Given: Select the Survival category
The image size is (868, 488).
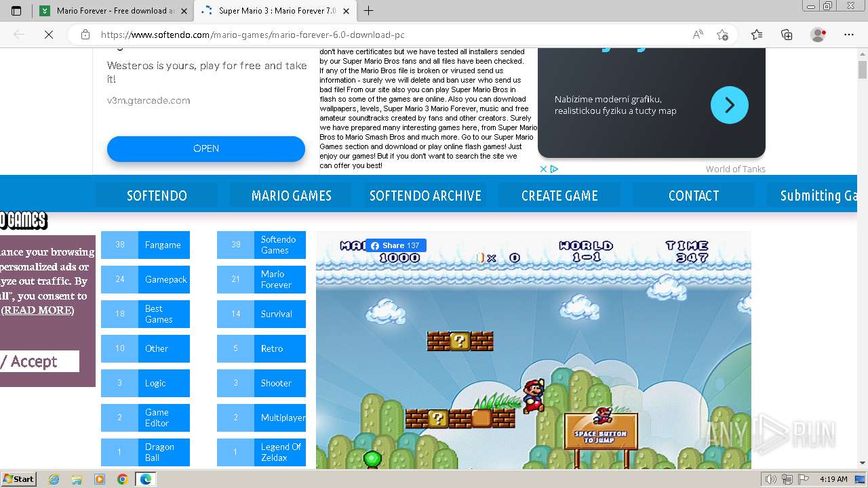Looking at the screenshot, I should coord(261,314).
